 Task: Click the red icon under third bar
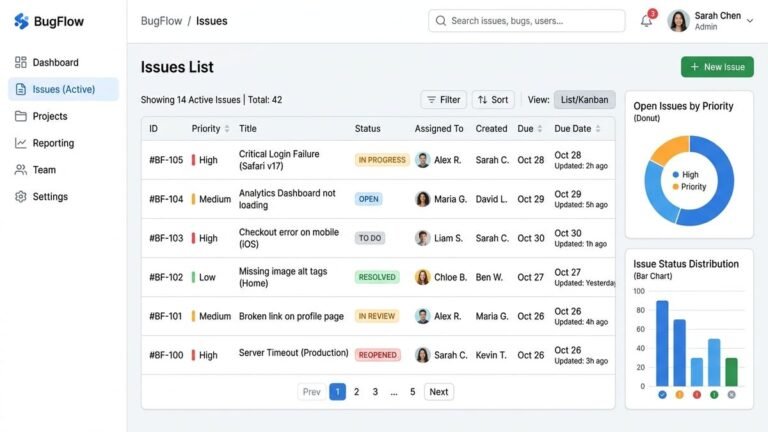696,395
